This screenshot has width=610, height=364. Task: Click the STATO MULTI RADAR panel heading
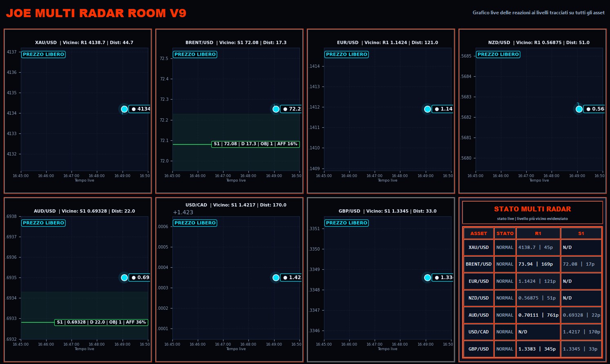coord(532,209)
